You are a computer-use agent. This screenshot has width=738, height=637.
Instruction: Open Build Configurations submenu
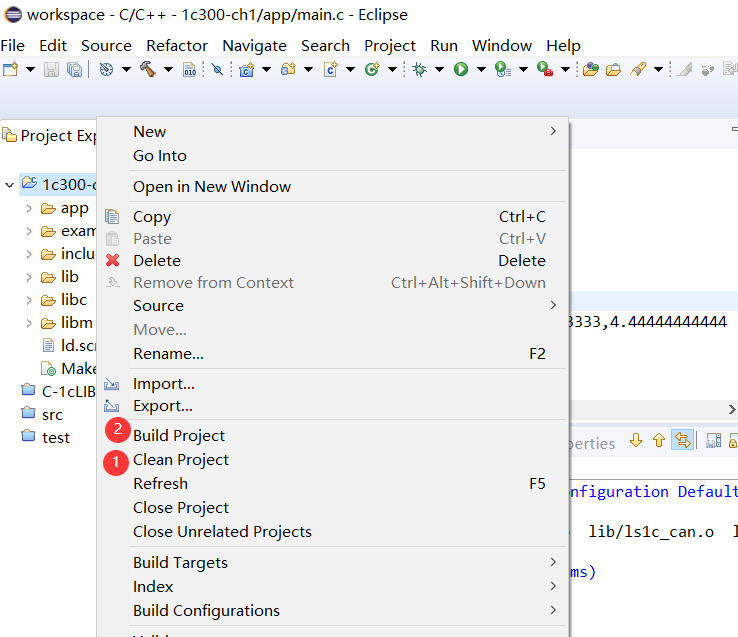coord(333,611)
